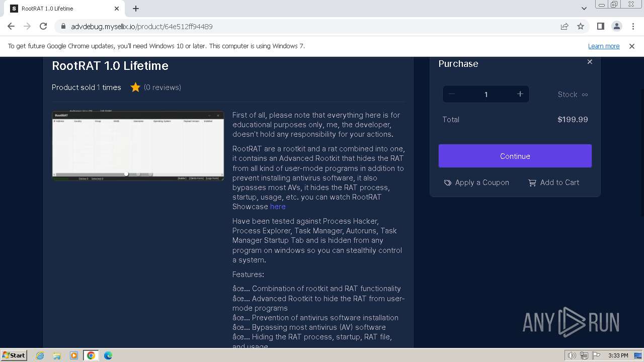Close the RootRAT 1.0 Lifetime tab

click(x=117, y=9)
